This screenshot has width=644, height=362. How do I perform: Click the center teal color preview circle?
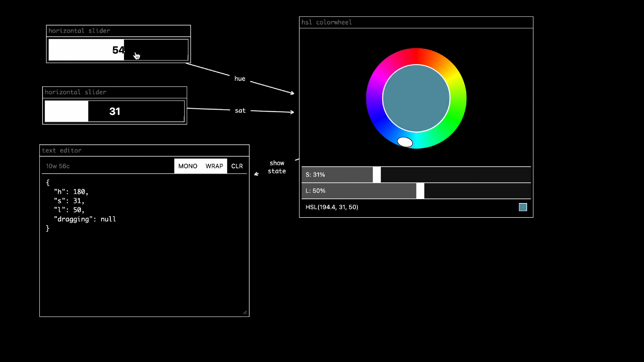416,98
